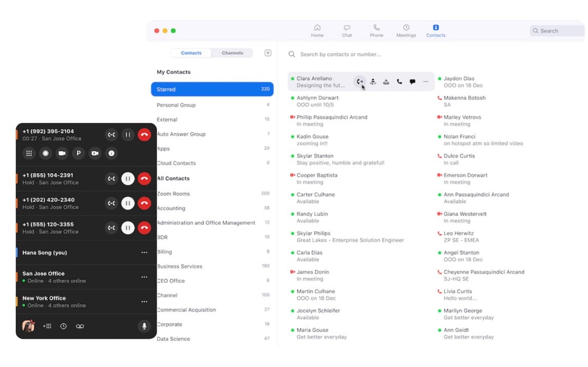Transfer the +1 (855) 104-2391 call

coord(111,179)
